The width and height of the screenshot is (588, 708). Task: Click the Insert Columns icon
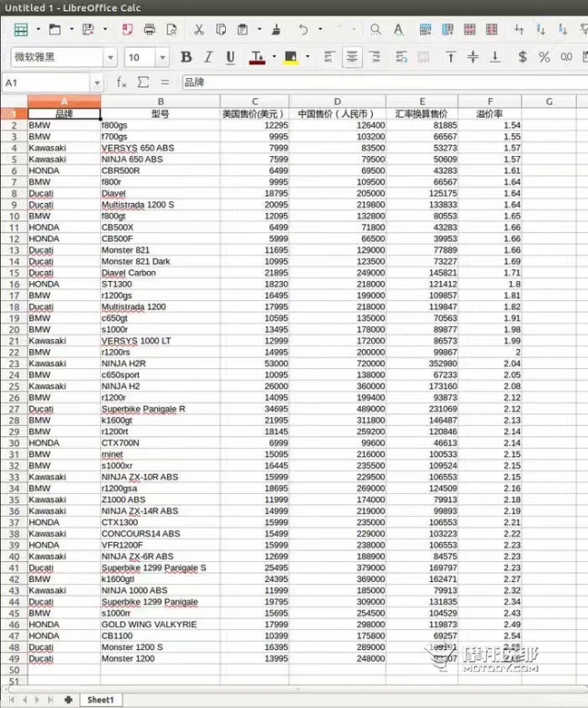(447, 29)
